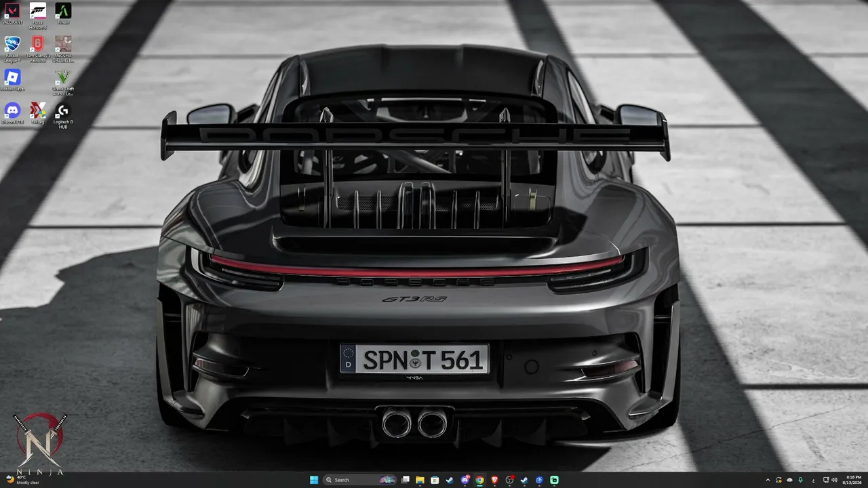
Task: Click the taskbar Search box
Action: (x=360, y=480)
